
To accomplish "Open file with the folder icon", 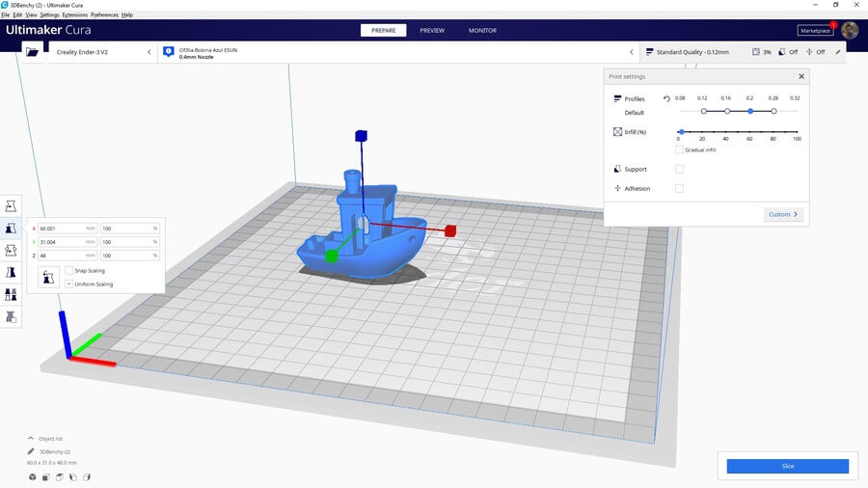I will pyautogui.click(x=32, y=52).
